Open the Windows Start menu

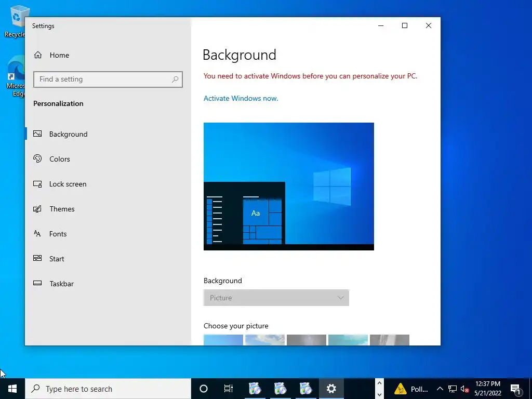point(12,389)
